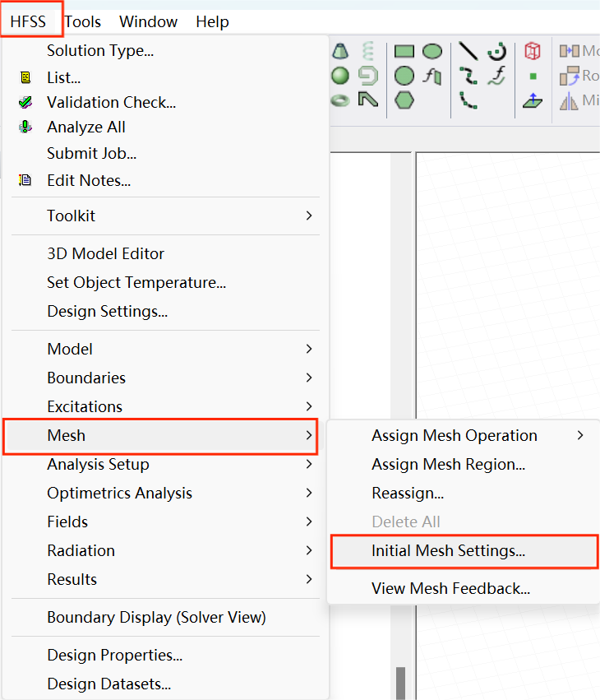
Task: Open Design Properties... menu entry
Action: coord(115,655)
